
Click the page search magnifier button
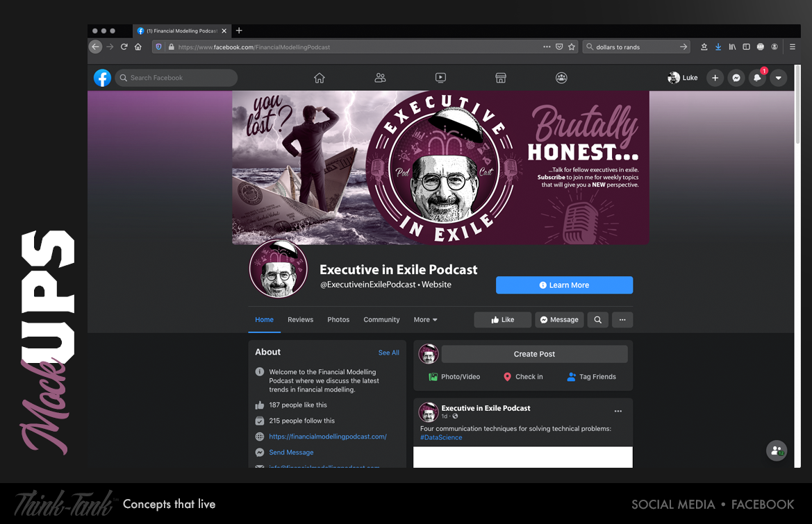pos(597,320)
